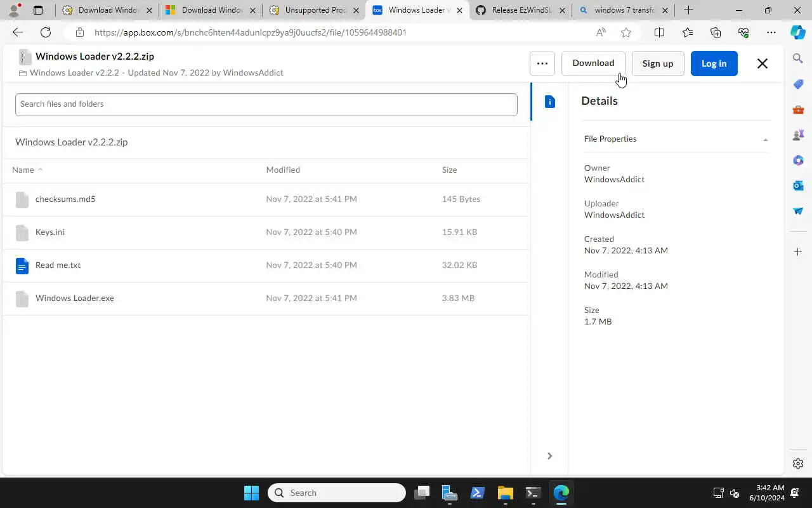Add a sidebar app with plus

point(798,252)
